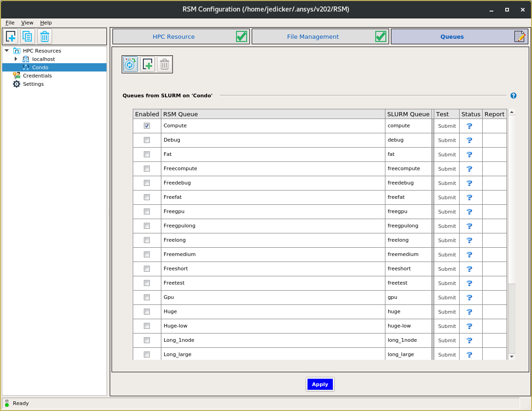The height and width of the screenshot is (411, 532).
Task: Submit test for the Compute queue
Action: click(447, 126)
